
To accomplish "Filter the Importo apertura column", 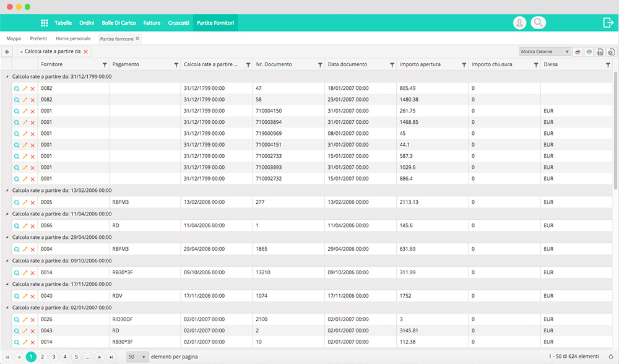I will (x=464, y=65).
